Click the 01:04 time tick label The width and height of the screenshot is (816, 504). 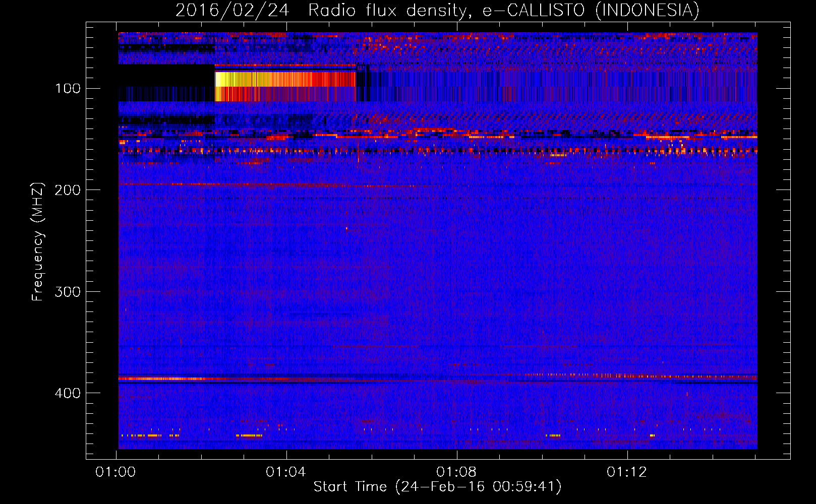point(286,472)
